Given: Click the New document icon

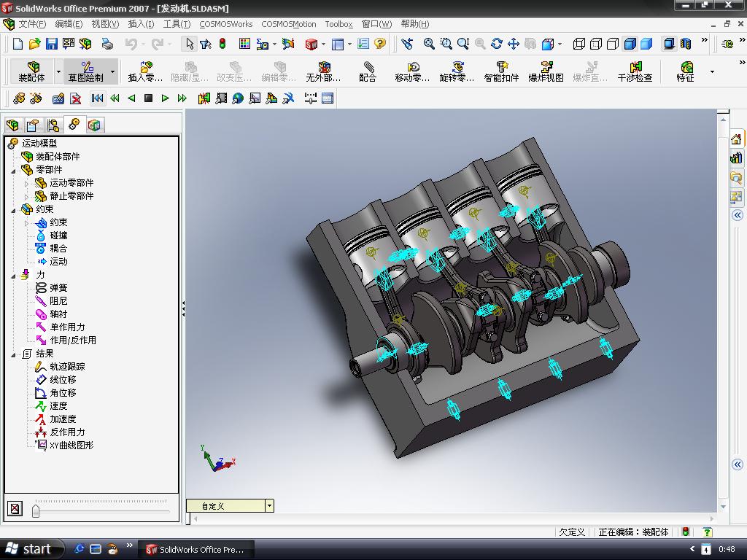Looking at the screenshot, I should click(18, 44).
